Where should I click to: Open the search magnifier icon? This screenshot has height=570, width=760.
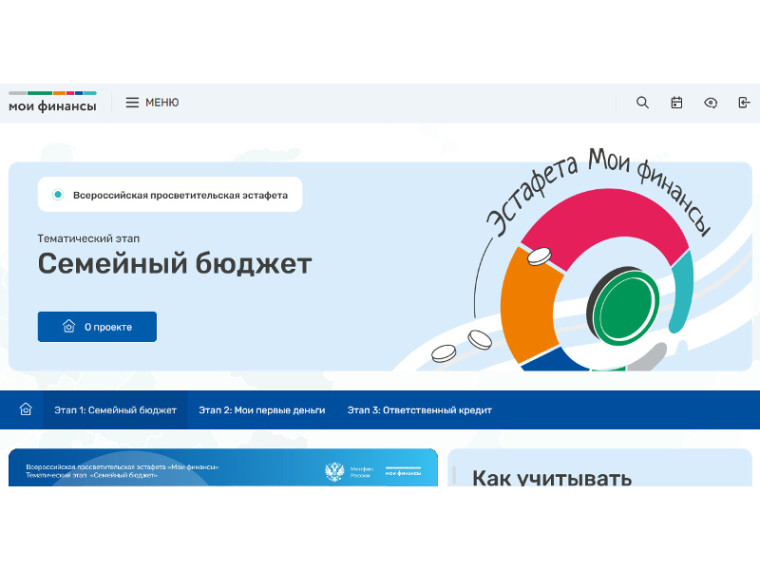[642, 102]
